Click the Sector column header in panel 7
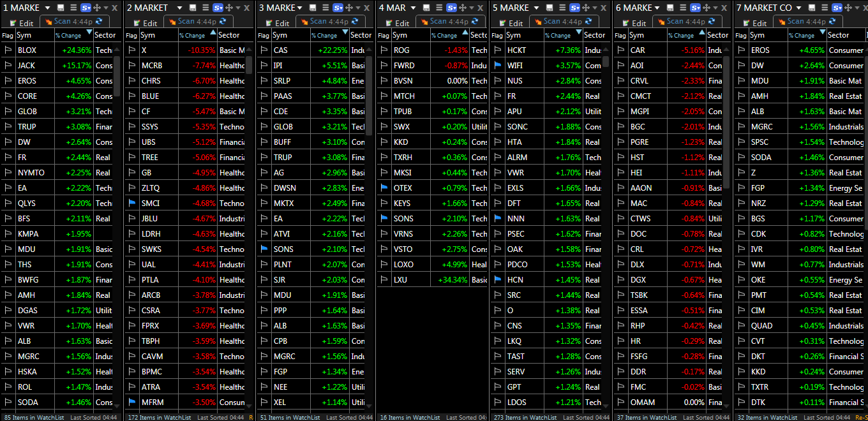Viewport: 868px width, 421px height. coord(845,35)
